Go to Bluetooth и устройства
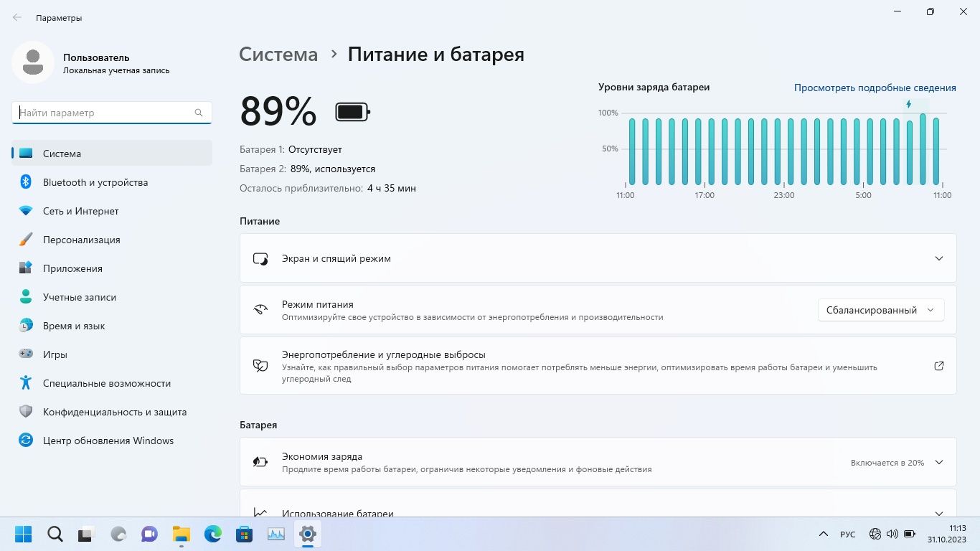Screen dimensions: 980x551 112,182
